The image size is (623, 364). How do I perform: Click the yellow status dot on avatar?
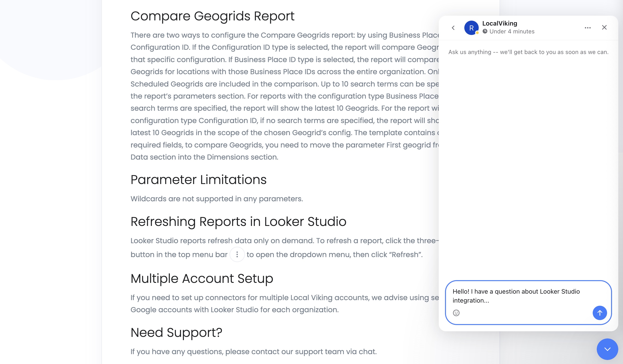(x=477, y=32)
